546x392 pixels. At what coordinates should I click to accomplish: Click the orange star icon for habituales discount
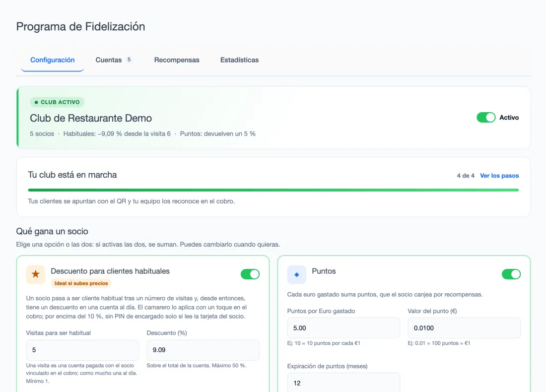(x=36, y=274)
